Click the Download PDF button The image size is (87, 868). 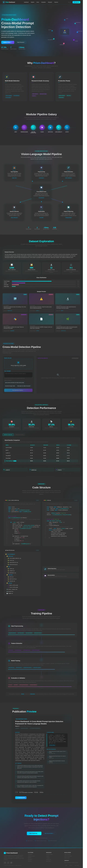pyautogui.click(x=21, y=798)
